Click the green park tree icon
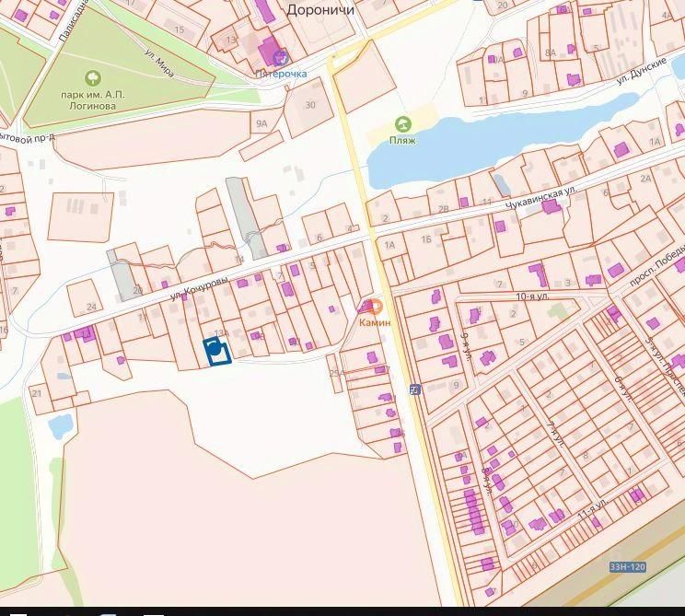 (93, 78)
